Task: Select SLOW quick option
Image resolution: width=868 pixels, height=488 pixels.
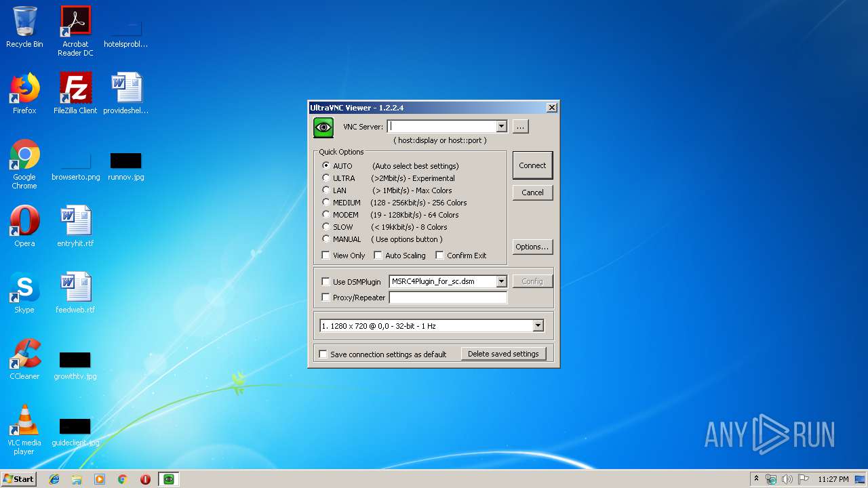Action: click(326, 226)
